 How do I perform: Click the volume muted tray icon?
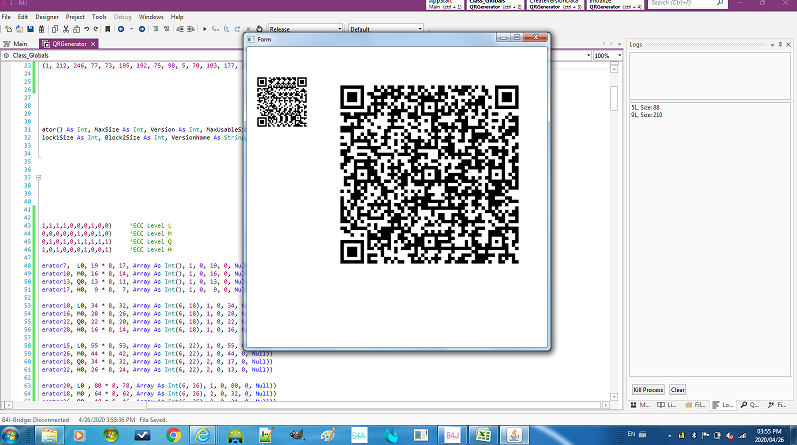pos(730,435)
